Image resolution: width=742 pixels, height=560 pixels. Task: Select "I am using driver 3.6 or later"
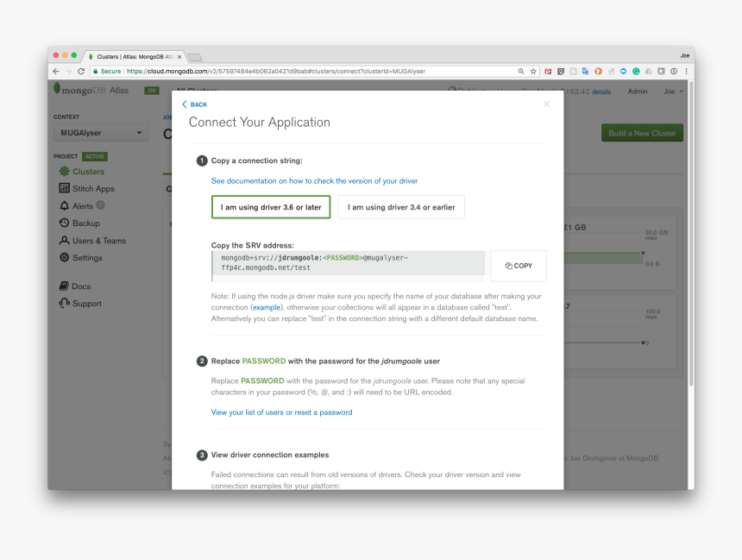pyautogui.click(x=271, y=207)
